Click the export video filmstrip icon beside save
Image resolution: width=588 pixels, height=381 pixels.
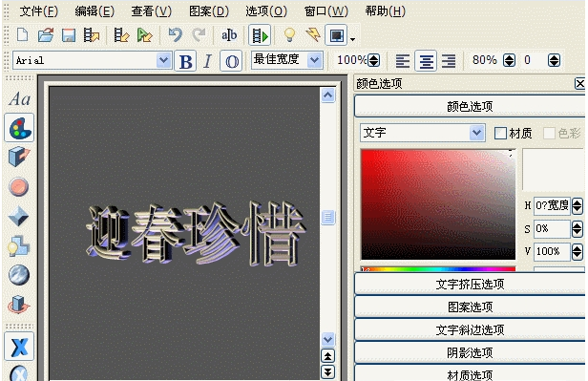[92, 35]
